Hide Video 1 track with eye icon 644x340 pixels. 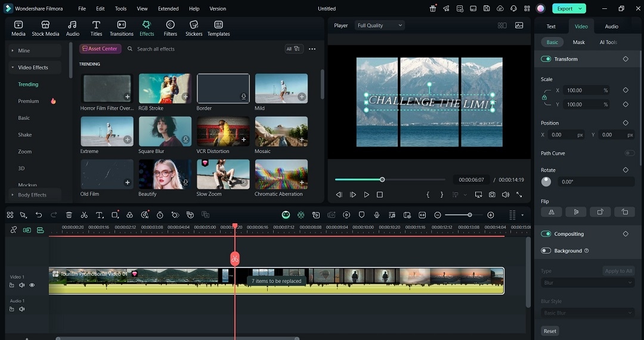coord(32,285)
